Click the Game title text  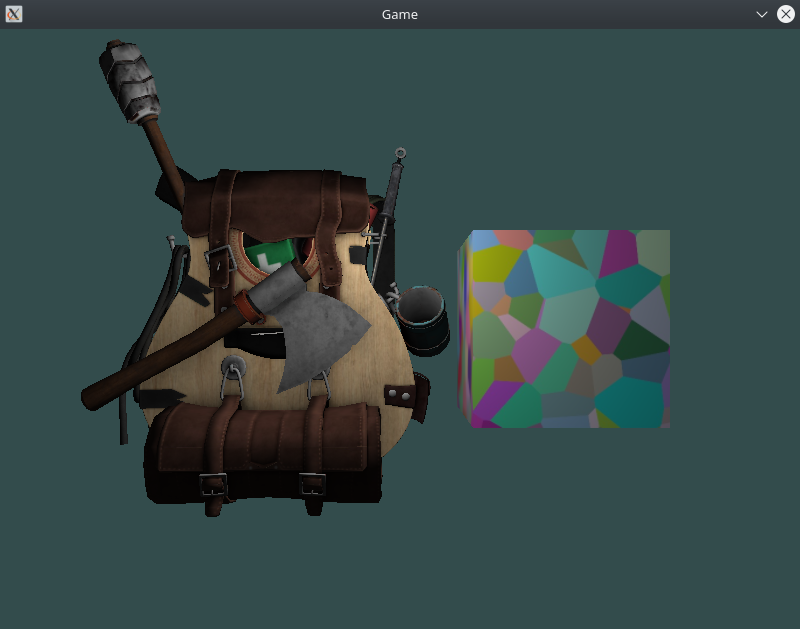[x=400, y=14]
